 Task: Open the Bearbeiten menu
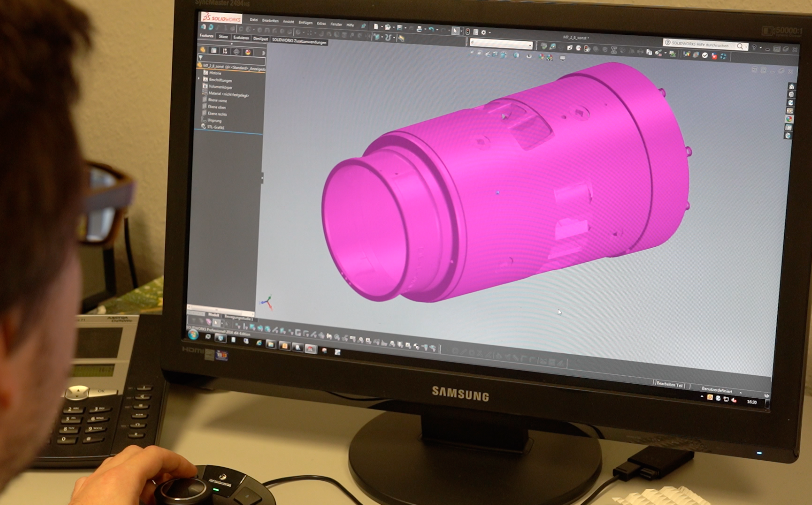[x=270, y=21]
